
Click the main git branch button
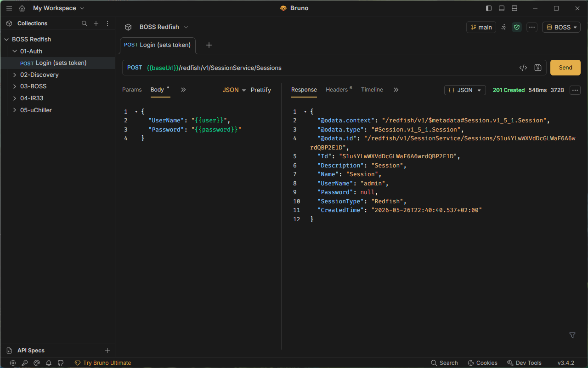(481, 27)
